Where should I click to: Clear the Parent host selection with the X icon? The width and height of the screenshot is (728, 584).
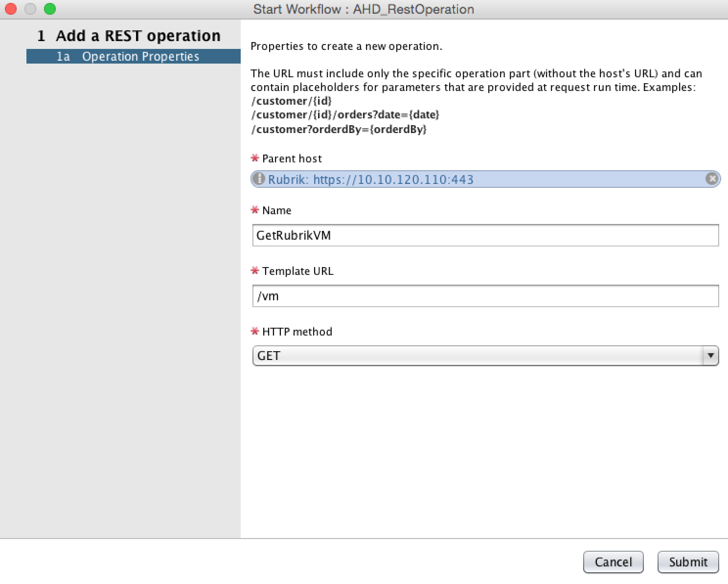tap(712, 179)
